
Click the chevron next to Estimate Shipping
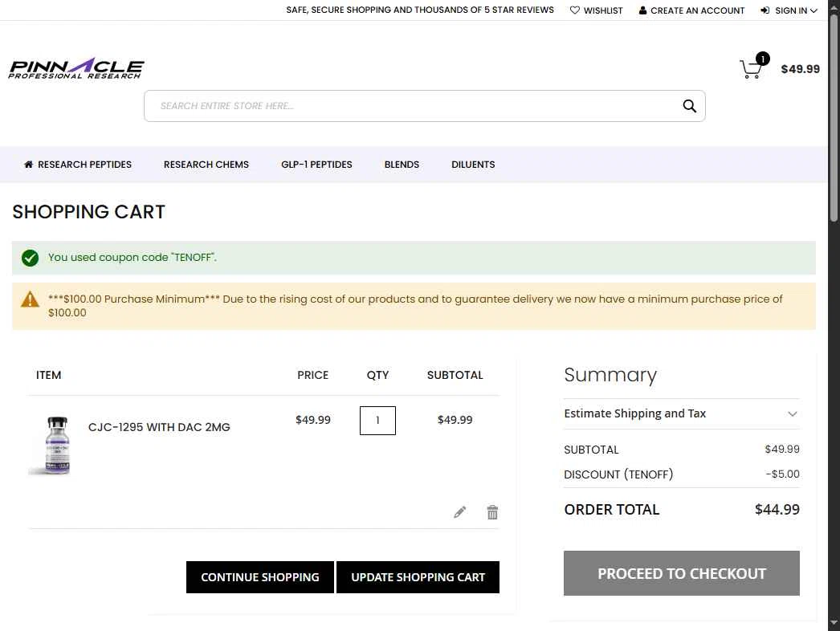pyautogui.click(x=793, y=414)
